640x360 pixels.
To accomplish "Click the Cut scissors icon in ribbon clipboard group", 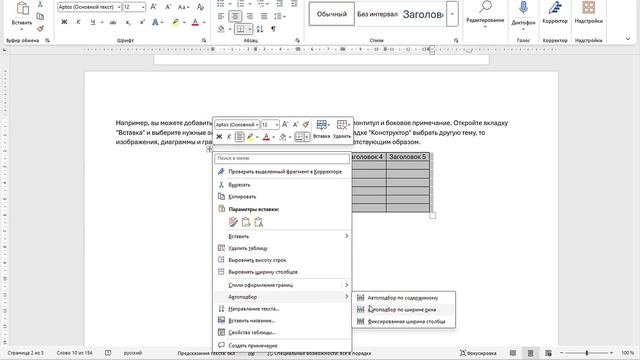I will coord(40,4).
